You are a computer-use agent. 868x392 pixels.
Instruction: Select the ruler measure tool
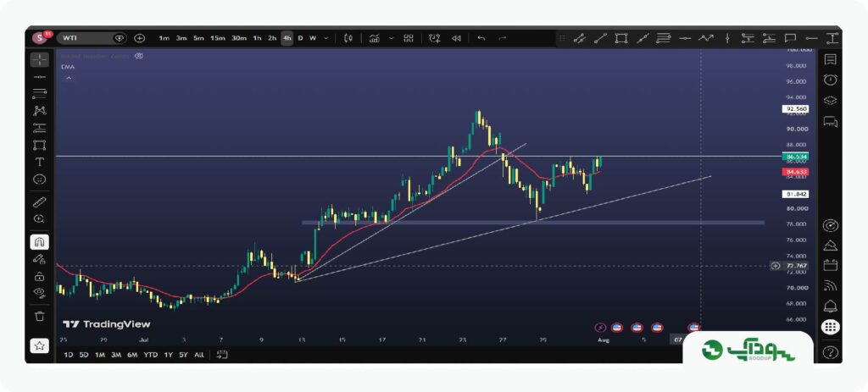click(39, 202)
